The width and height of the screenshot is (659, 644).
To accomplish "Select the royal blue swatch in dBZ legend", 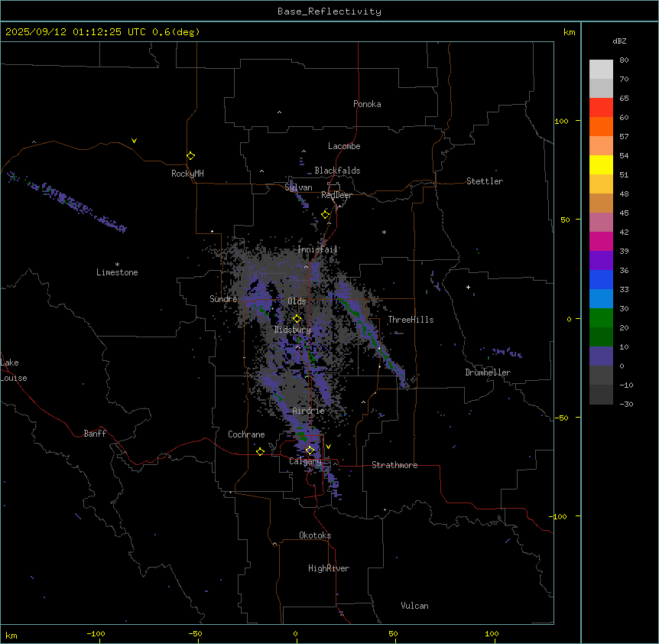I will tap(601, 279).
